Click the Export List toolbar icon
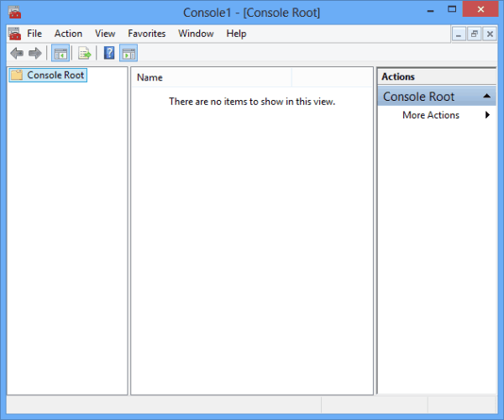The width and height of the screenshot is (504, 420). click(85, 54)
